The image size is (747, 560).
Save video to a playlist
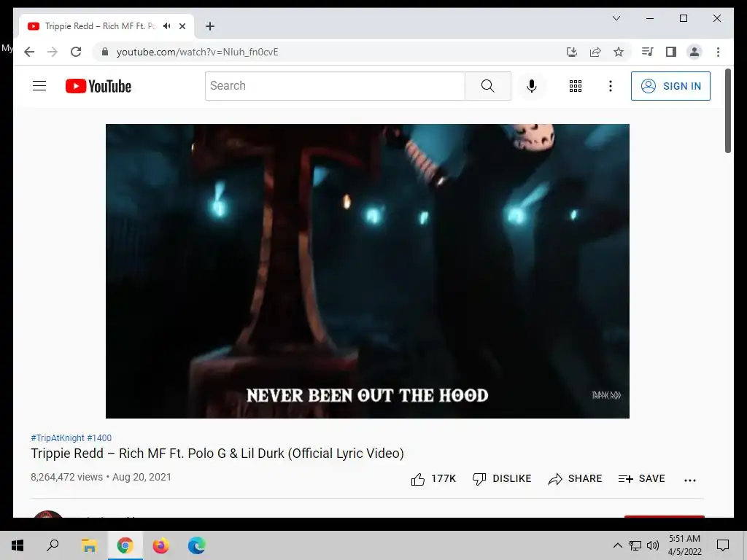click(x=641, y=478)
